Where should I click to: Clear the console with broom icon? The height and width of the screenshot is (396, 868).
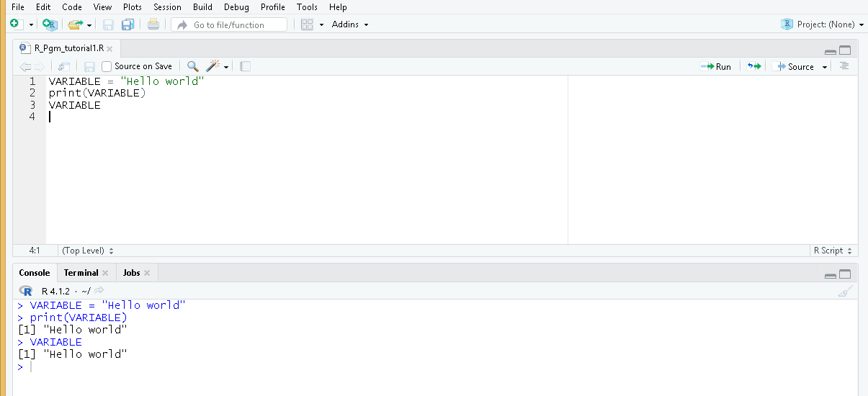pyautogui.click(x=846, y=291)
